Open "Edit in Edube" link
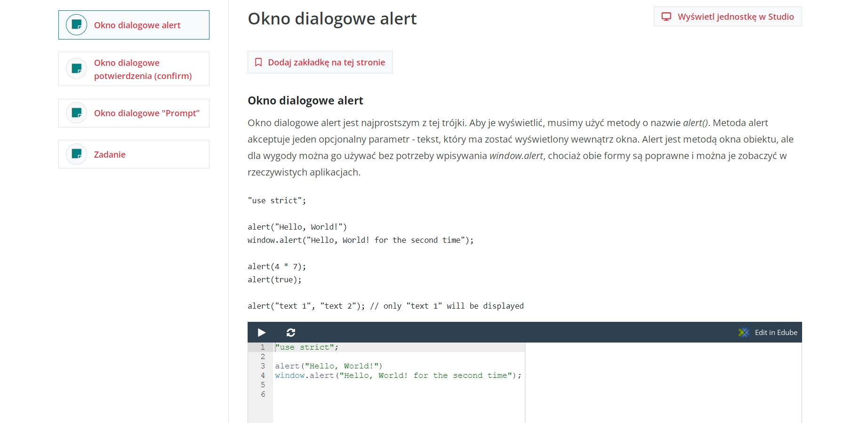This screenshot has width=868, height=423. 776,333
